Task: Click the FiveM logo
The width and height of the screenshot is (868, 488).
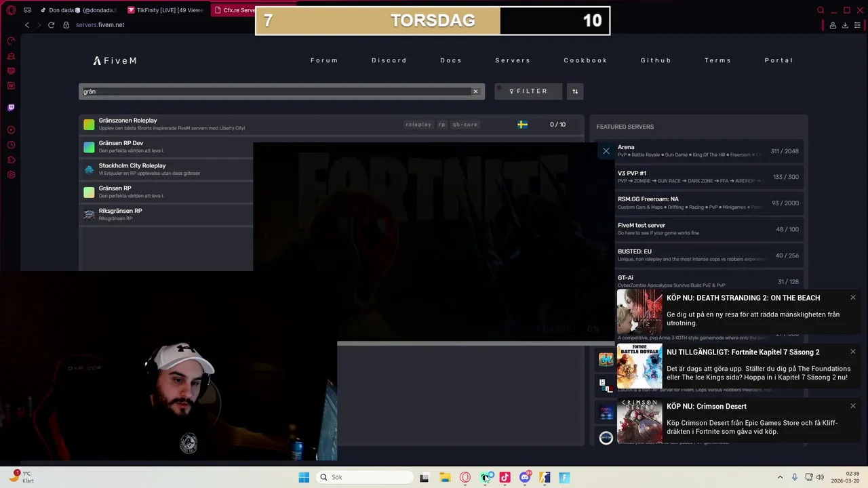Action: (x=115, y=60)
